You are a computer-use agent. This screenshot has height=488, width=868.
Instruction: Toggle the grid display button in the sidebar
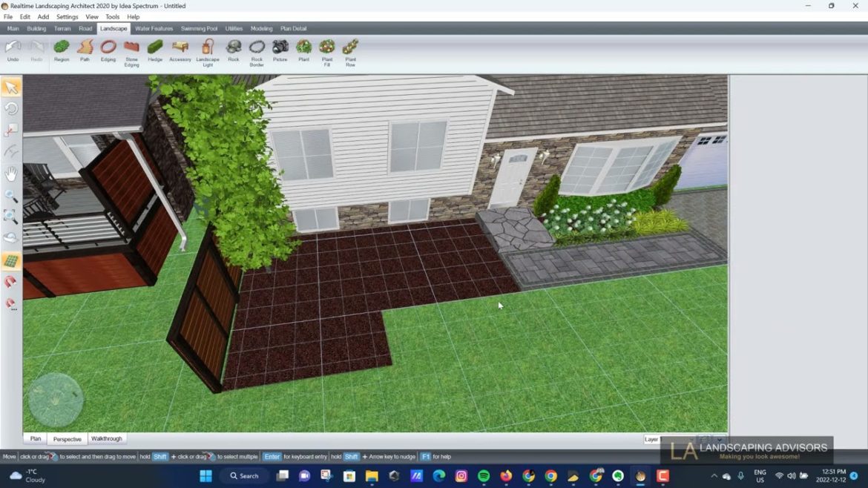coord(11,260)
